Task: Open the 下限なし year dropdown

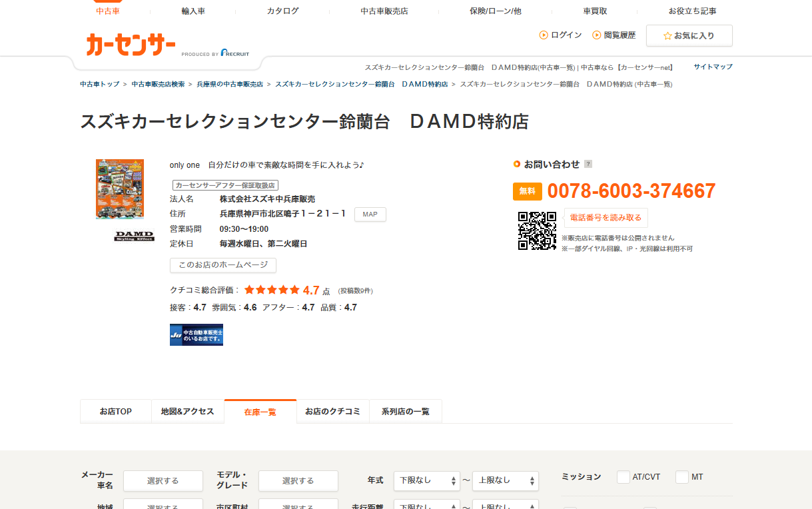Action: tap(427, 480)
